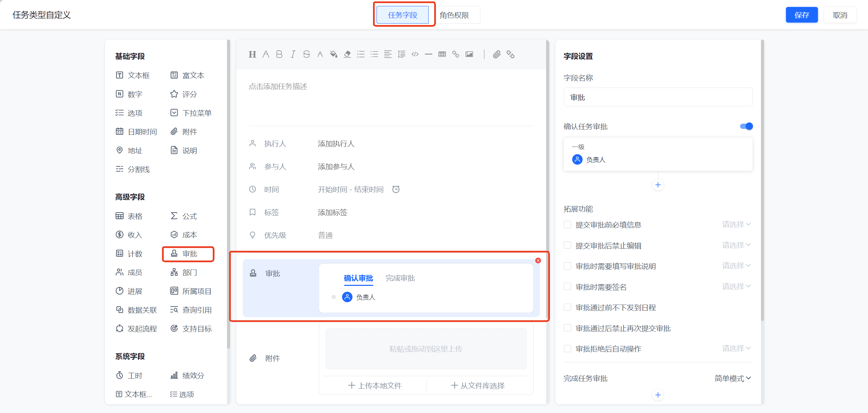
Task: Click the eraser clear format icon
Action: pyautogui.click(x=347, y=54)
